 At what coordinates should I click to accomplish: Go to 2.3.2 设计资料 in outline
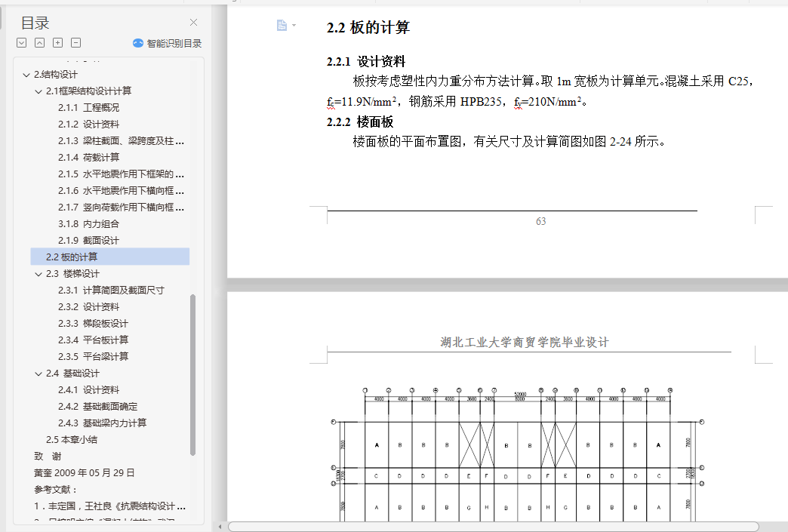coord(88,306)
